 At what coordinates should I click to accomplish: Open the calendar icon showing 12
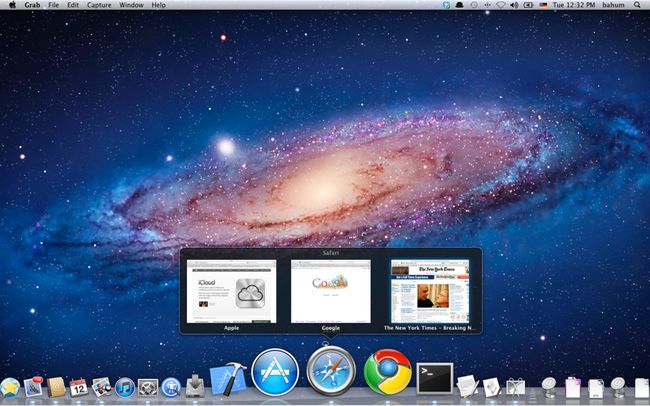(x=78, y=387)
